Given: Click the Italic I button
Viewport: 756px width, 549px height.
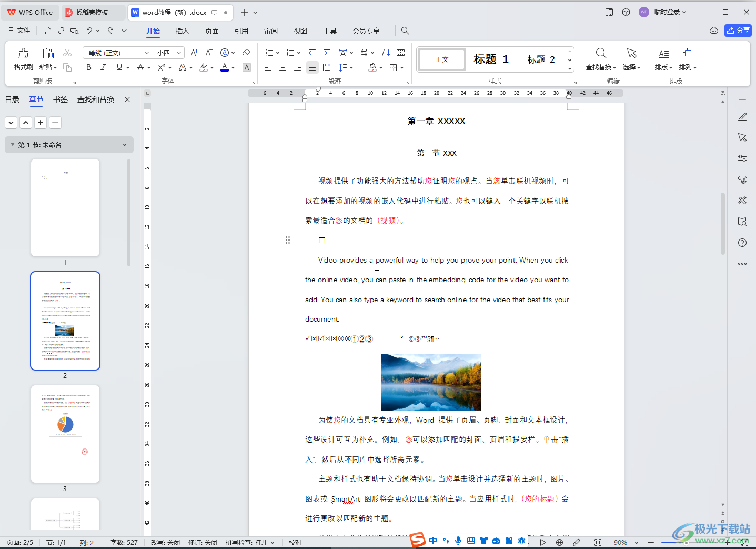Looking at the screenshot, I should click(103, 67).
